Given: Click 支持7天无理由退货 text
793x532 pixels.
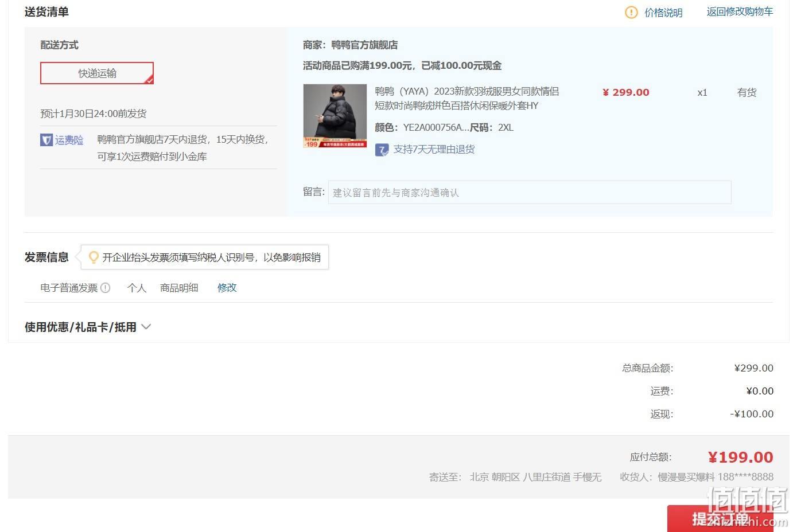Looking at the screenshot, I should coord(434,149).
